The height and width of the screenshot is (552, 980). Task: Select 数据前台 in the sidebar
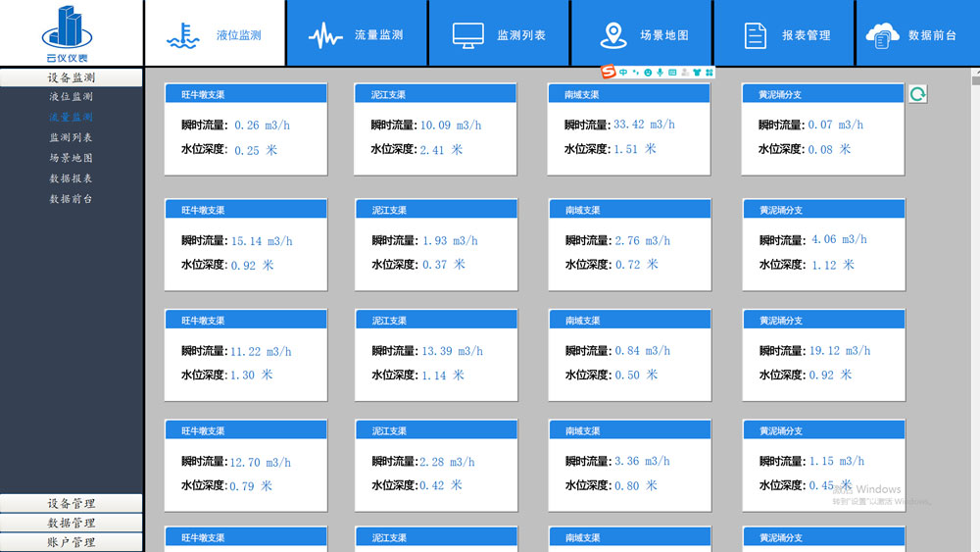point(72,199)
